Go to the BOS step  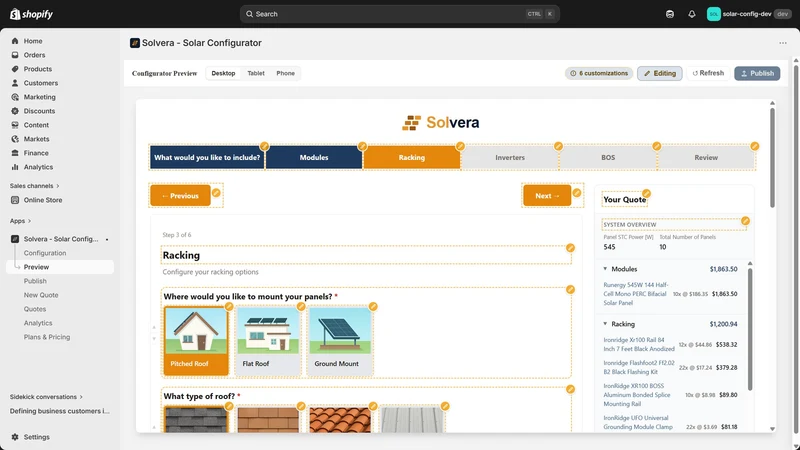[608, 158]
